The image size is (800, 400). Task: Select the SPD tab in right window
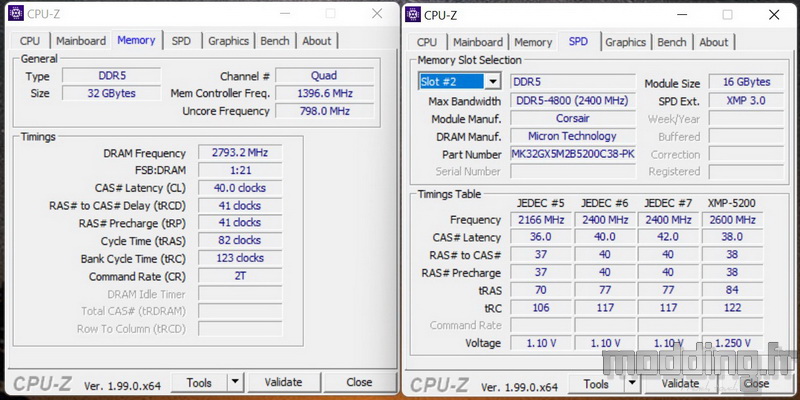click(578, 41)
